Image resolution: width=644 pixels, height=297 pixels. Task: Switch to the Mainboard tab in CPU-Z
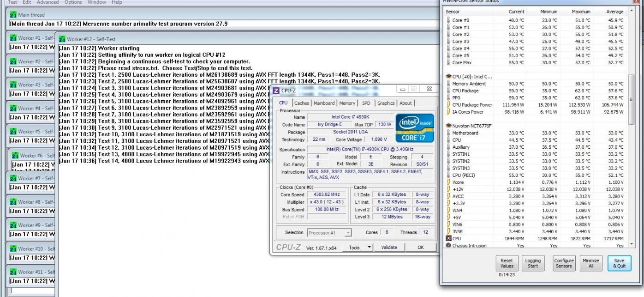pos(324,103)
